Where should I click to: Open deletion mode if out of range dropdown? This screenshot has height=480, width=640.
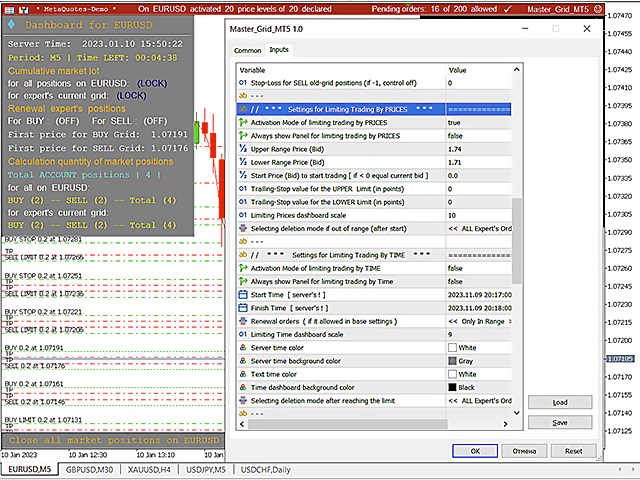482,228
